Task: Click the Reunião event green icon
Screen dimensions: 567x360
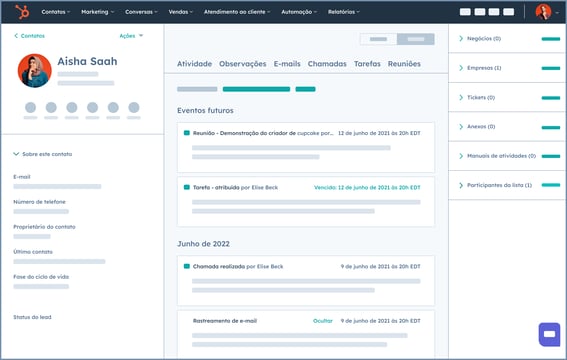Action: point(187,133)
